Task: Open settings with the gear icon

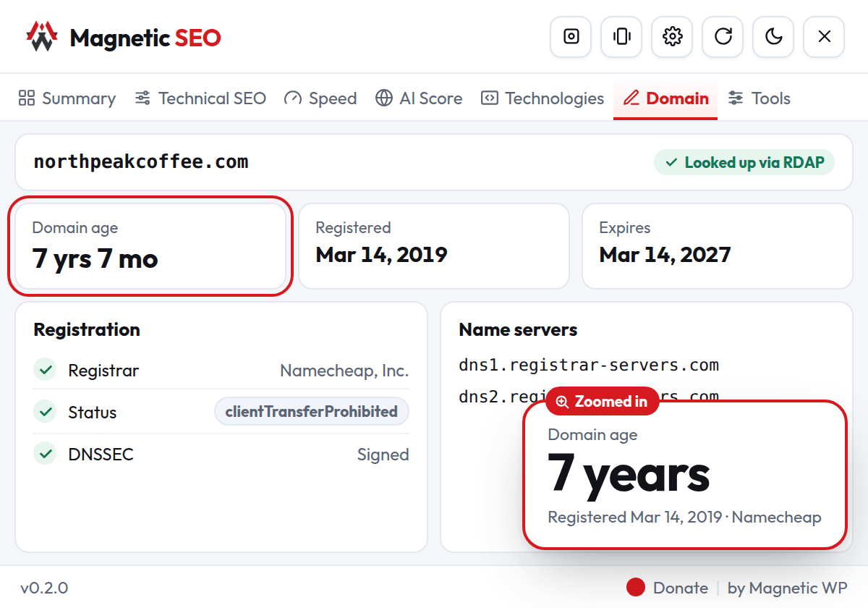Action: (x=673, y=36)
